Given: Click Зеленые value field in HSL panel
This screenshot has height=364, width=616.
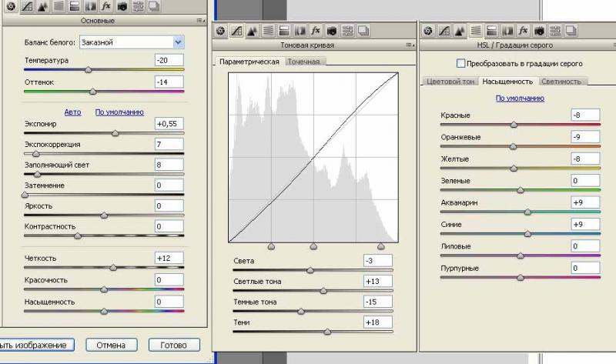Looking at the screenshot, I should coord(586,181).
